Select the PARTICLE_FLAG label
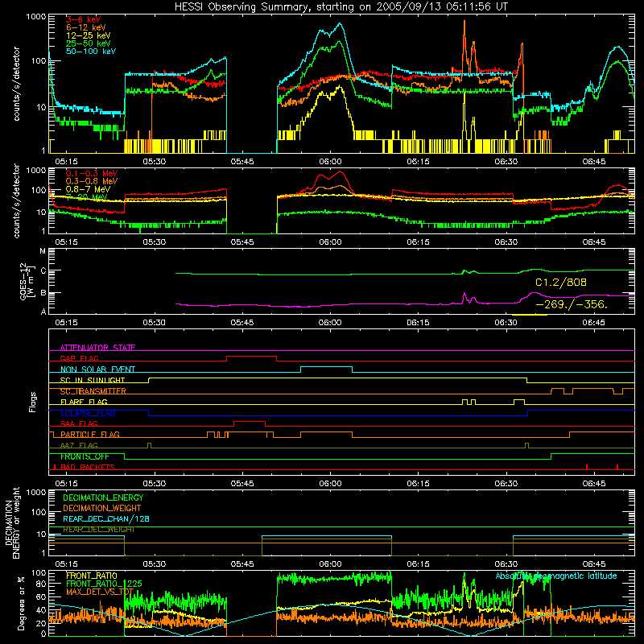644x644 pixels. [90, 435]
